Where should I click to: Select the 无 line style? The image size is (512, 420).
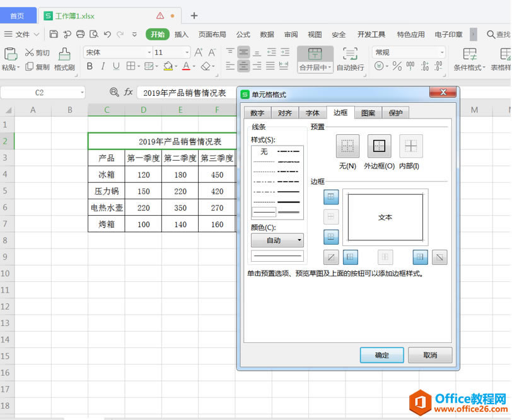(x=264, y=151)
